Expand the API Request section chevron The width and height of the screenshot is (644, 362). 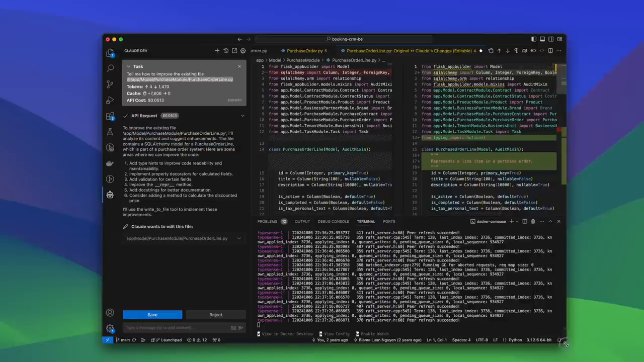[243, 116]
